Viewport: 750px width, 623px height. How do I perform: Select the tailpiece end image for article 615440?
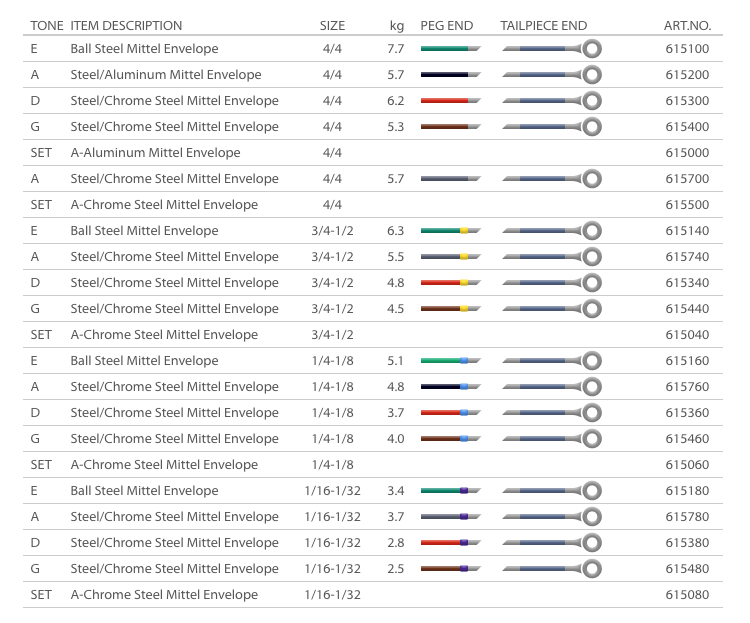tap(551, 309)
